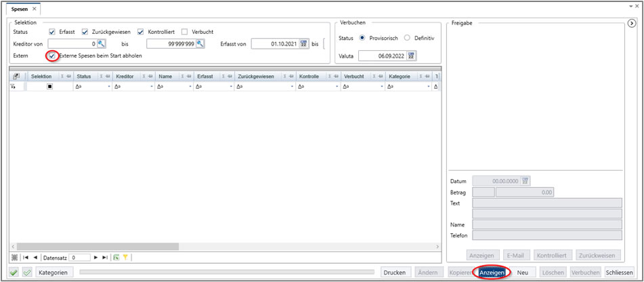Click pin icon of the Selektion column
The height and width of the screenshot is (282, 644).
click(x=68, y=77)
